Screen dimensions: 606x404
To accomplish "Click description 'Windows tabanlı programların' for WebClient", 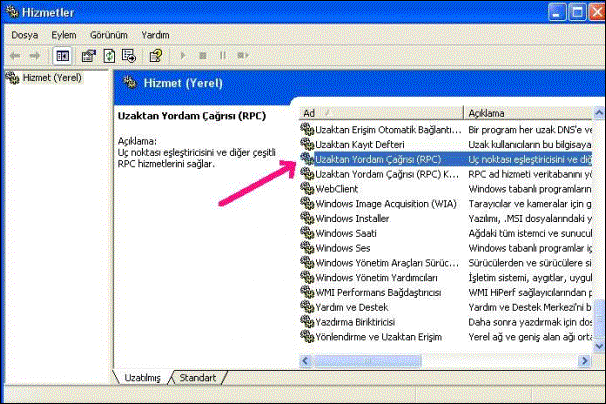I will tap(530, 189).
